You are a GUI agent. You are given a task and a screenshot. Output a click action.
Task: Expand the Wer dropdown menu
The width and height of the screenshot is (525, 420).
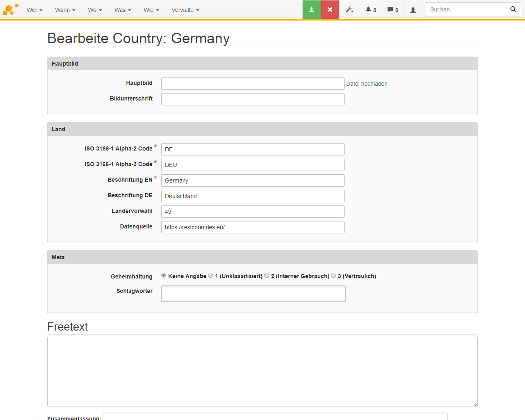tap(34, 10)
